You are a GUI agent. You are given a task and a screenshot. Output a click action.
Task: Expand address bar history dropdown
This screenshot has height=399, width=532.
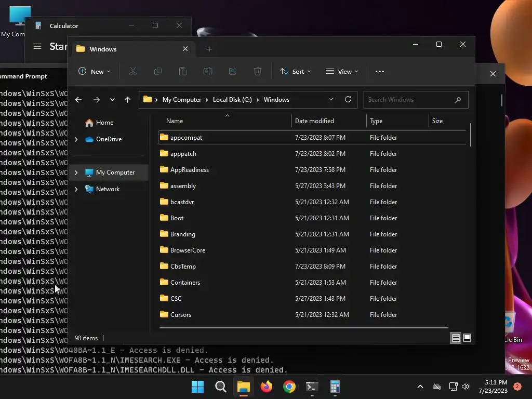tap(331, 99)
